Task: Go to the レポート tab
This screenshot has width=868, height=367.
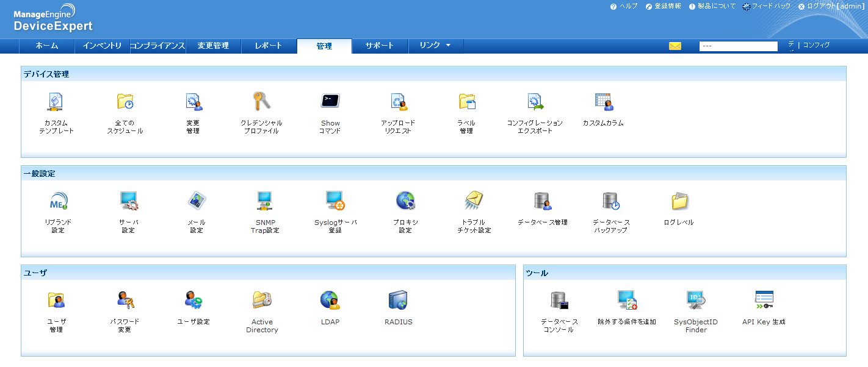Action: click(269, 46)
